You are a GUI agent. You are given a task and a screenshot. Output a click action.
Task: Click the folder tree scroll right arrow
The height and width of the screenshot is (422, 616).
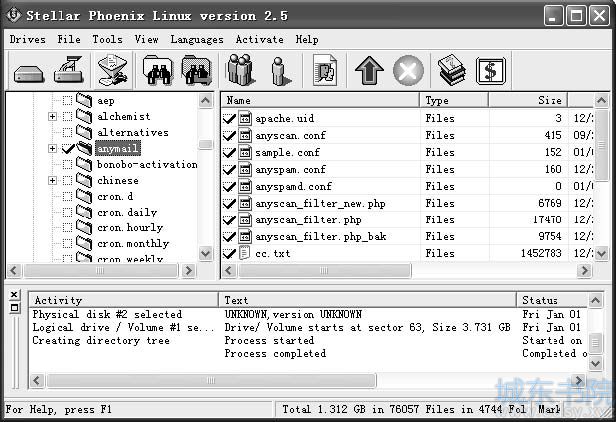tap(189, 270)
